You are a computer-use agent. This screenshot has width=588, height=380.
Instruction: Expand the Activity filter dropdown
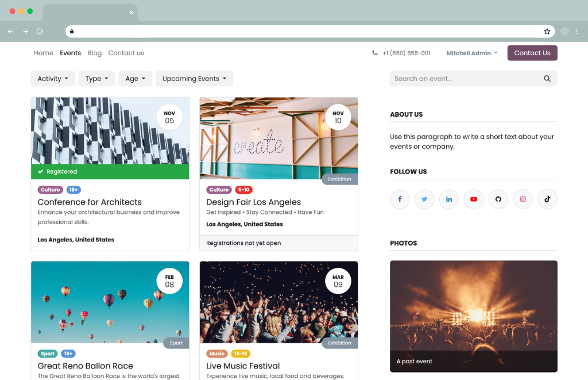[53, 79]
